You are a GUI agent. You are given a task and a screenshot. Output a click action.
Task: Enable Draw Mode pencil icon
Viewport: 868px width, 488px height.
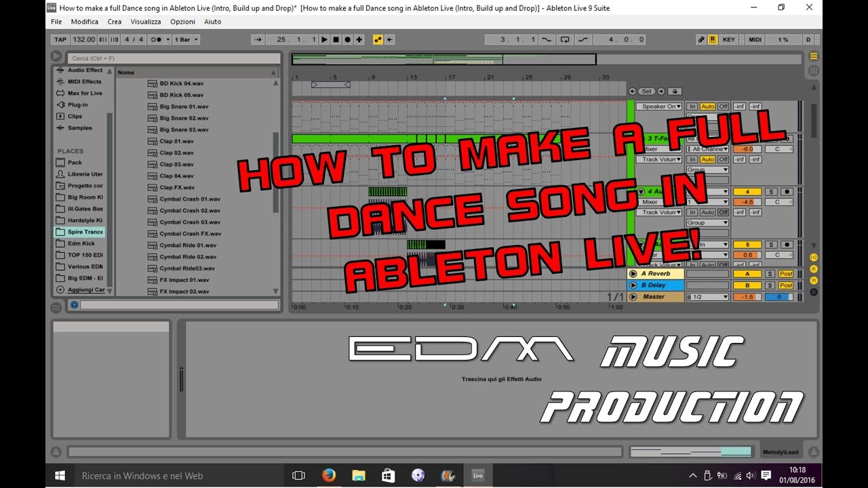(702, 39)
